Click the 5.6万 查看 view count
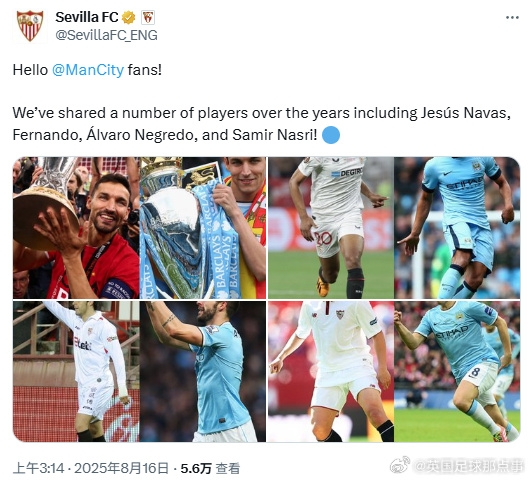Image resolution: width=531 pixels, height=481 pixels. pos(210,468)
